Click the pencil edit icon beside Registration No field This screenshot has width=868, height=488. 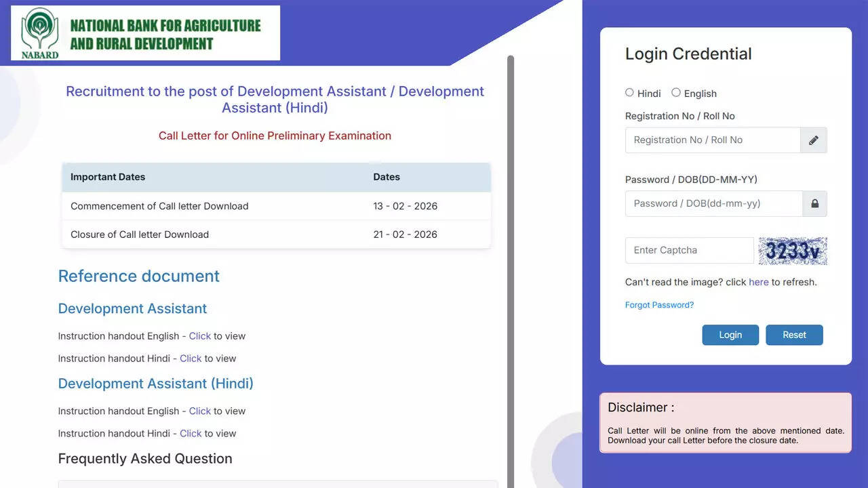[x=813, y=140]
